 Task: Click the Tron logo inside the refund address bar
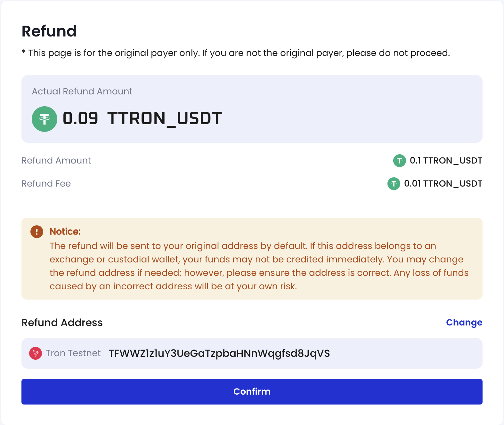[36, 353]
